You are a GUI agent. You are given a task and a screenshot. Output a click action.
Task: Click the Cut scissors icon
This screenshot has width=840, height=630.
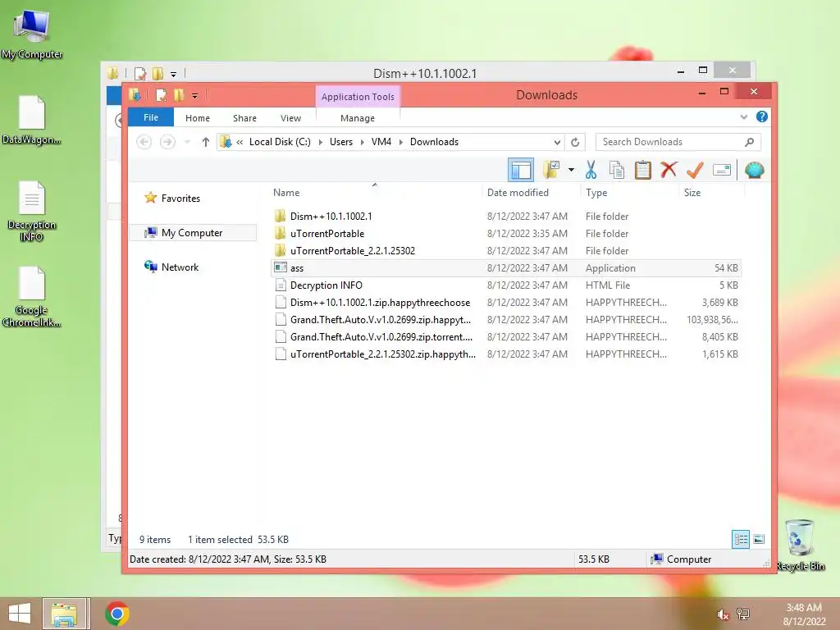point(591,170)
